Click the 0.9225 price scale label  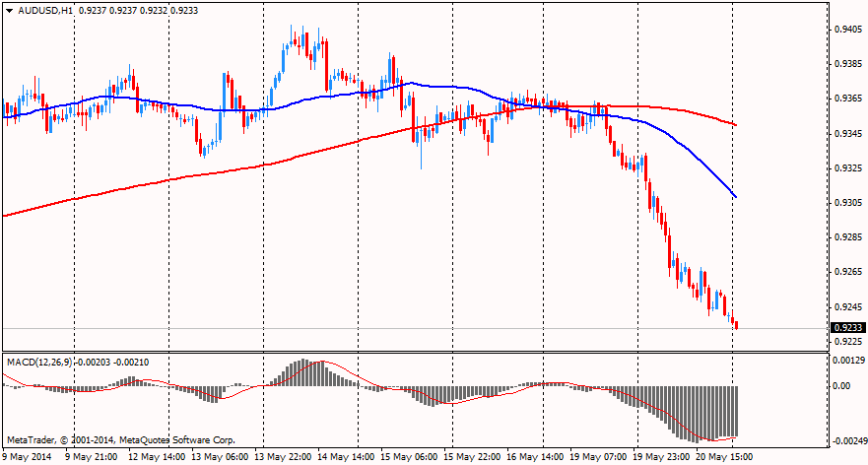pyautogui.click(x=847, y=342)
